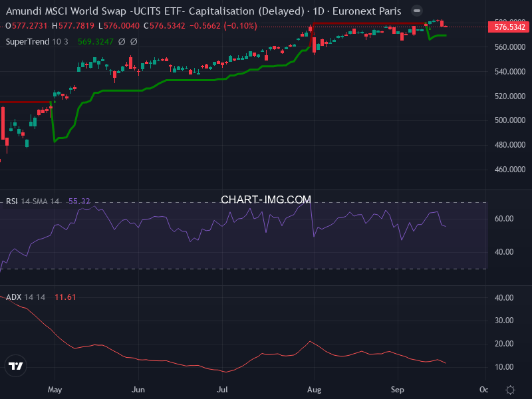Click the Aug label on time axis
The image size is (532, 399).
(x=315, y=390)
